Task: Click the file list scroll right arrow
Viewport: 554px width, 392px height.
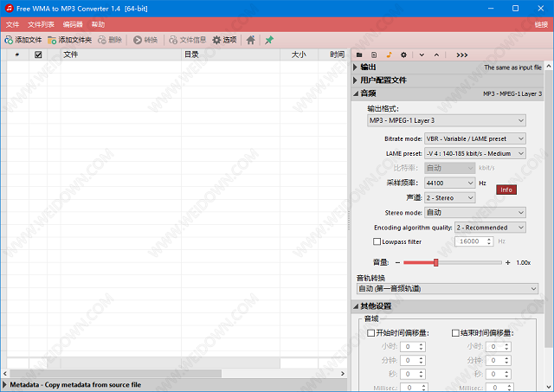Action: (343, 373)
